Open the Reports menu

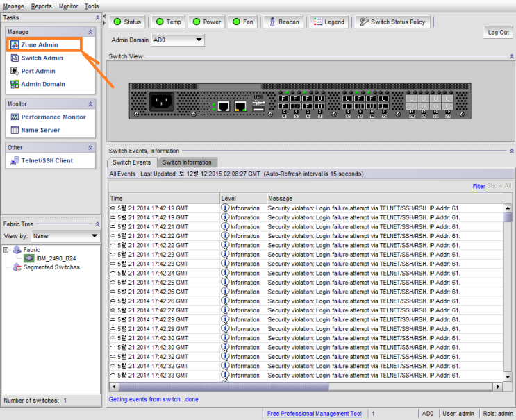tap(42, 6)
